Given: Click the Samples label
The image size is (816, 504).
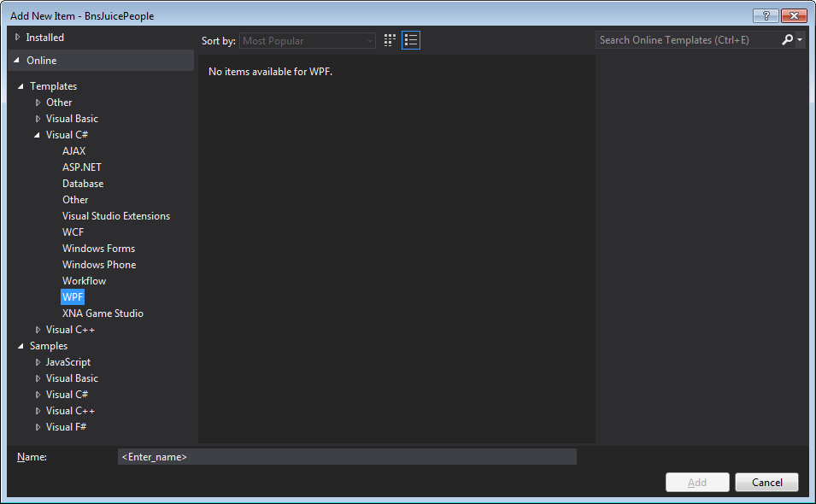Looking at the screenshot, I should point(49,346).
